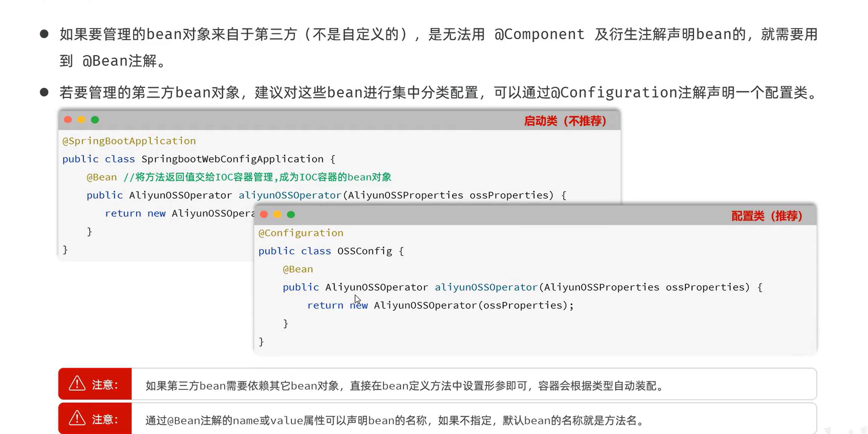868x434 pixels.
Task: Click the 配置类（推荐）red title label
Action: pyautogui.click(x=767, y=216)
